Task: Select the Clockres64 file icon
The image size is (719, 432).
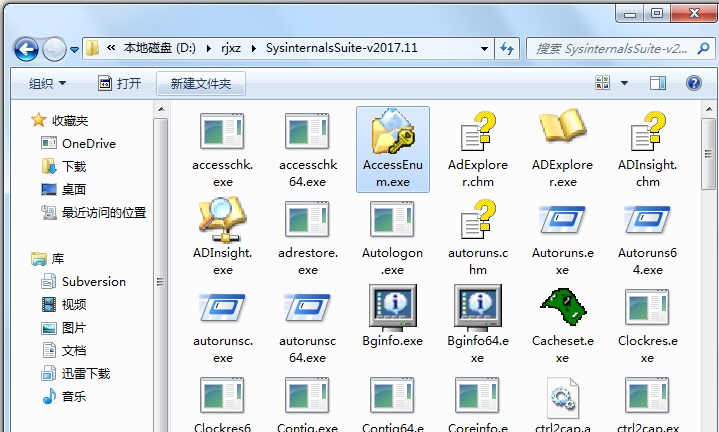Action: 222,395
